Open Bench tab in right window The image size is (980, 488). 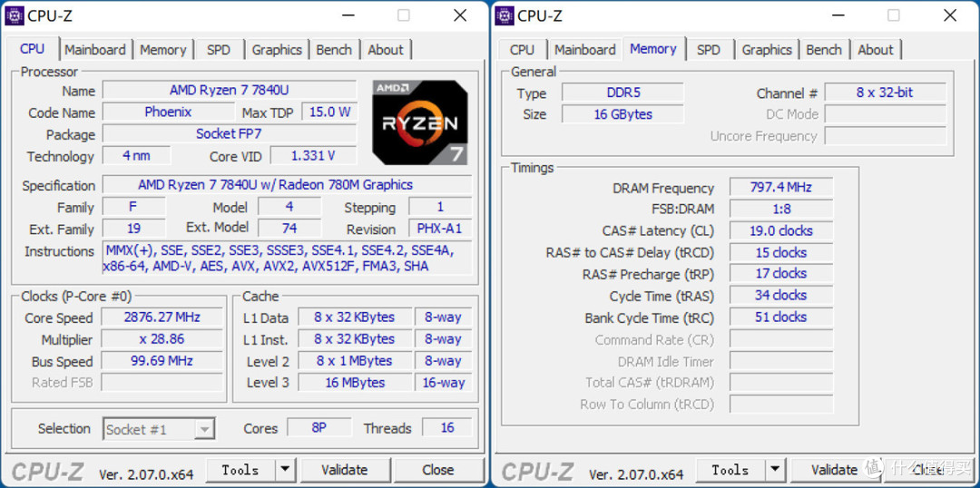[x=824, y=50]
